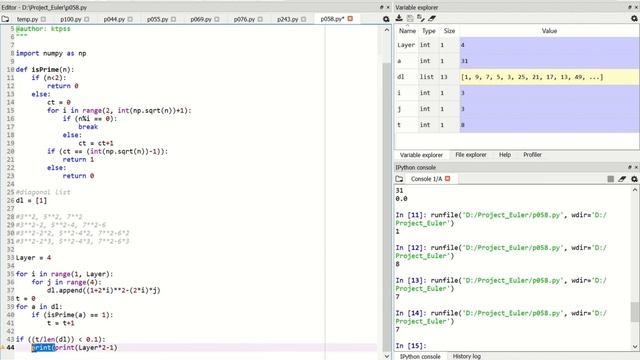Close the p100.py tab
The width and height of the screenshot is (640, 360).
coord(87,19)
